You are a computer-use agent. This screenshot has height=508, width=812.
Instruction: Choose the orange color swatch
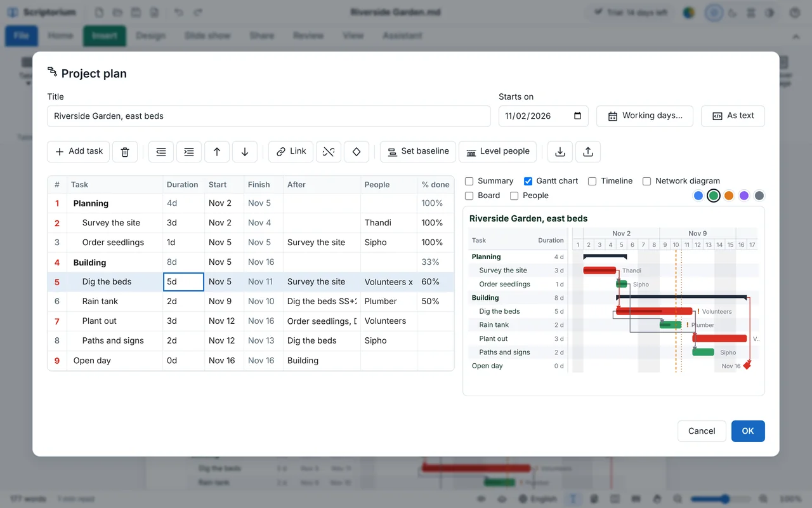coord(729,196)
